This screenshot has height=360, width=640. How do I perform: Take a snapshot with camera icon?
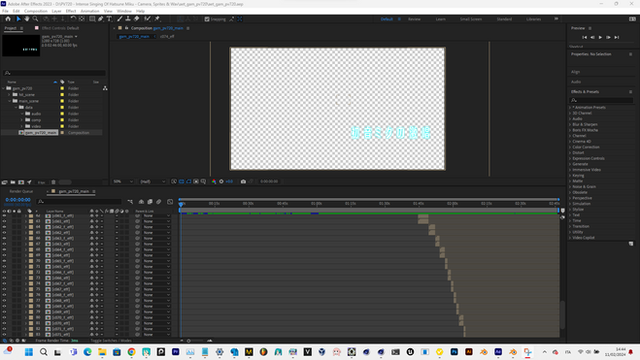tap(243, 181)
